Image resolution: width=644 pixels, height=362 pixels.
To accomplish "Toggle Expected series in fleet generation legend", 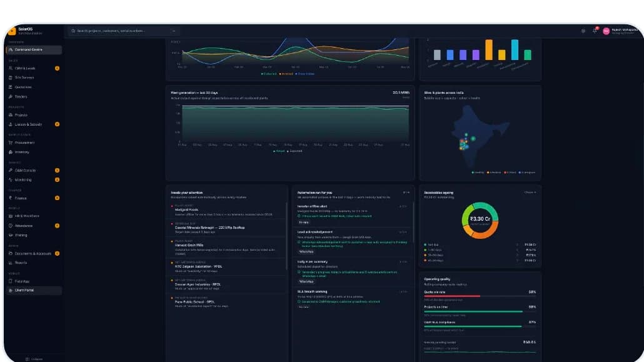I will 294,151.
